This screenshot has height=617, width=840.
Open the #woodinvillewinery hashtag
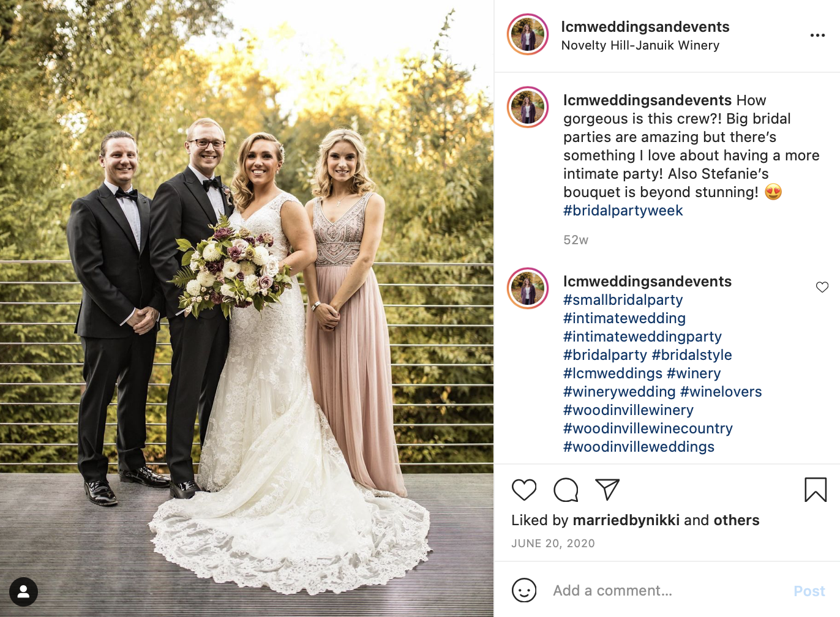tap(628, 410)
